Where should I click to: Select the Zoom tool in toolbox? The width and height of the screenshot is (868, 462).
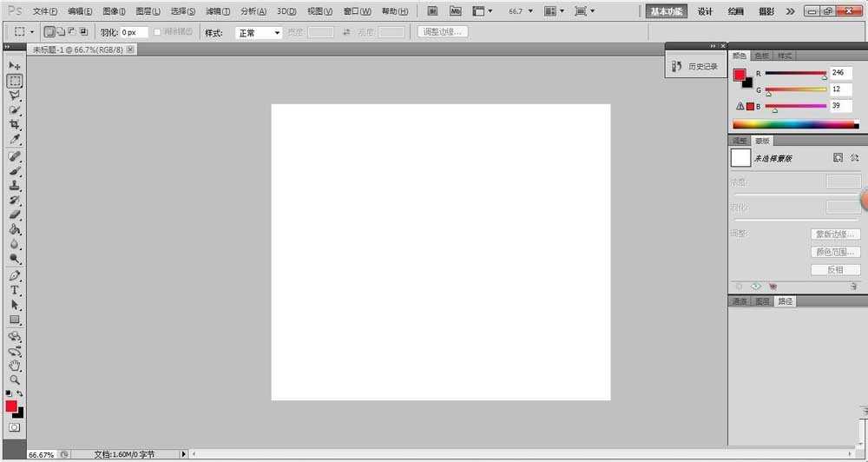(x=15, y=380)
